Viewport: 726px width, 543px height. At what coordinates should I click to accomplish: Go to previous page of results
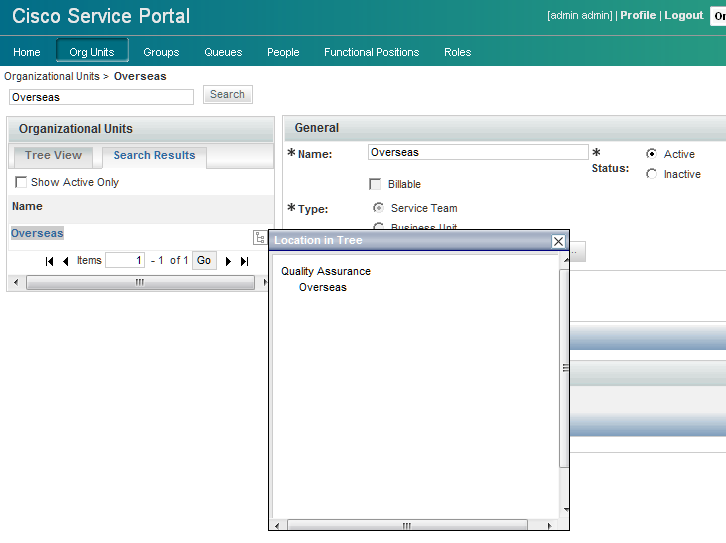point(66,261)
